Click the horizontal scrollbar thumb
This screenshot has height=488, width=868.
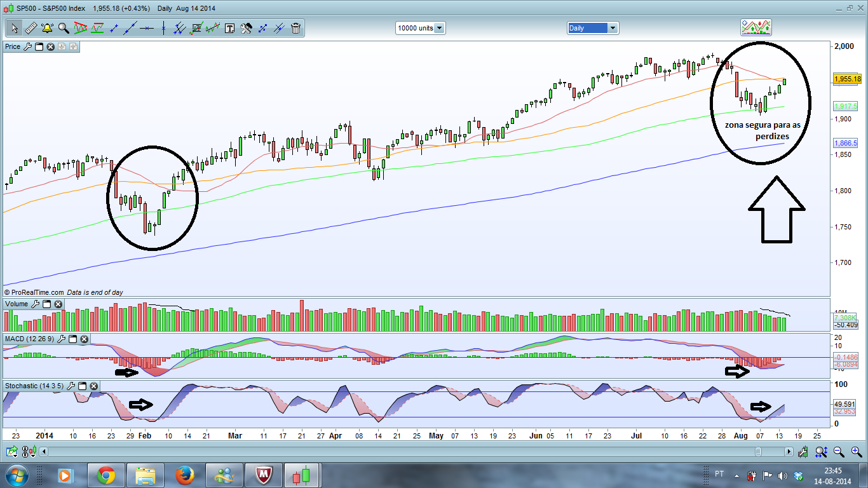(758, 452)
